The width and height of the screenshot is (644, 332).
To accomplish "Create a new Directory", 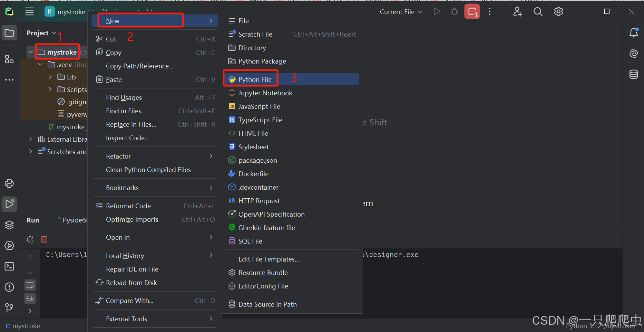I will tap(292, 48).
